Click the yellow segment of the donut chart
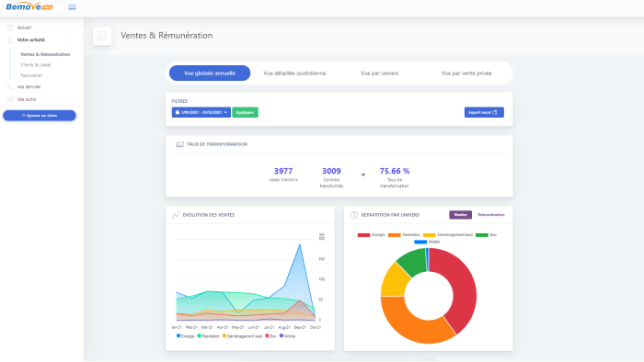 click(393, 282)
